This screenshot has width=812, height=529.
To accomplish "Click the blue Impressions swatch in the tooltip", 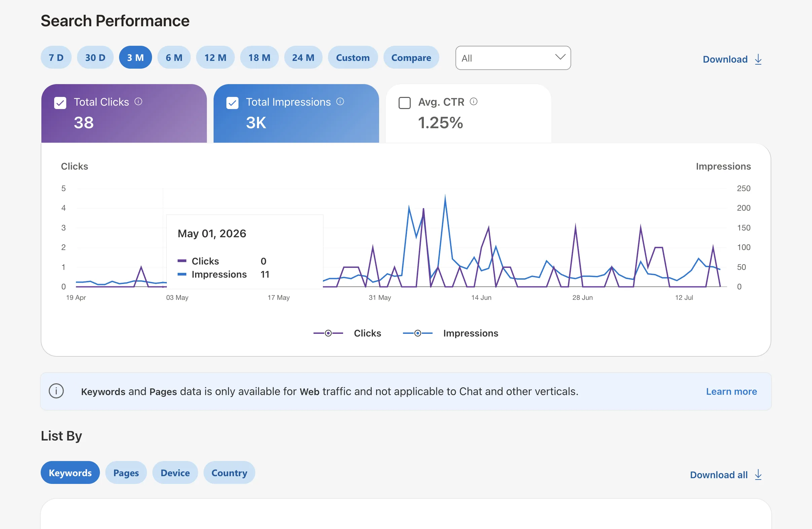I will [182, 274].
